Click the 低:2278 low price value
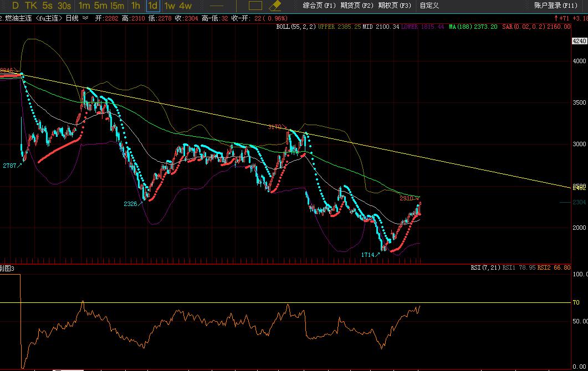588x371 pixels. (x=160, y=18)
